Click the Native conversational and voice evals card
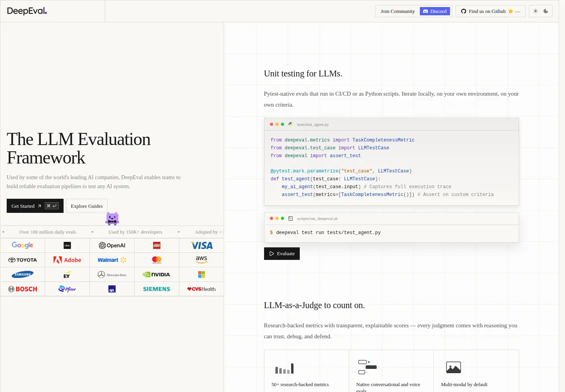The height and width of the screenshot is (392, 565). click(x=391, y=371)
